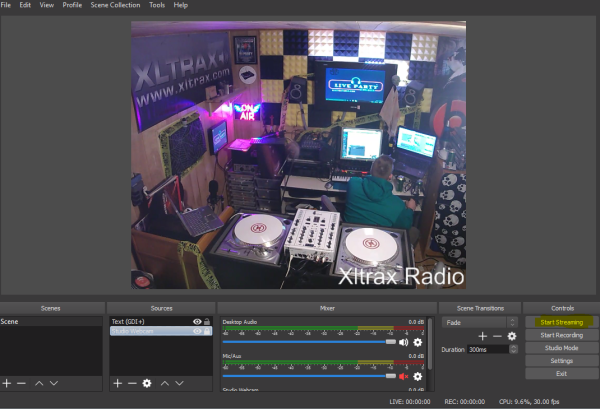This screenshot has width=600, height=409.
Task: Click the Duration 300ms input field
Action: click(488, 349)
